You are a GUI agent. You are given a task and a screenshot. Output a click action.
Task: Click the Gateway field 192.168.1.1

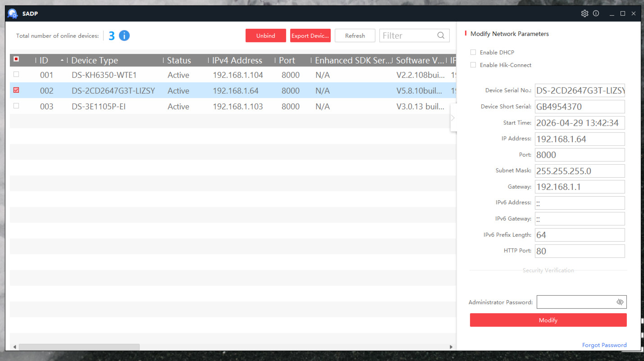point(580,187)
